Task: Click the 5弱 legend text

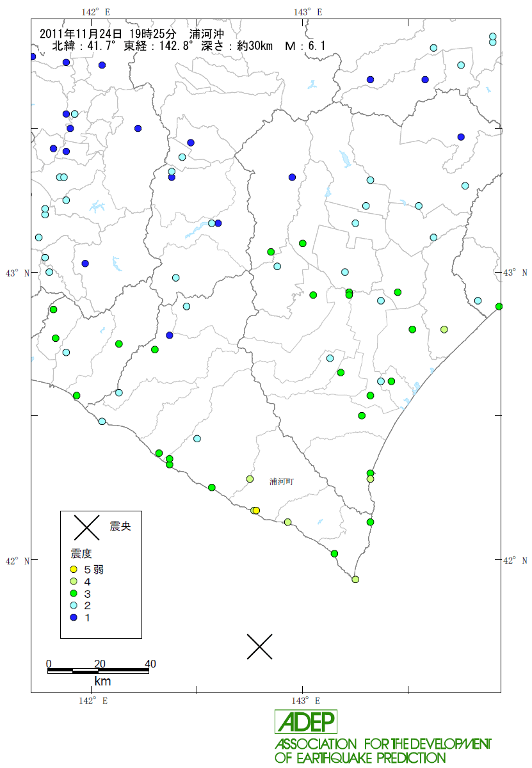Action: tap(93, 569)
